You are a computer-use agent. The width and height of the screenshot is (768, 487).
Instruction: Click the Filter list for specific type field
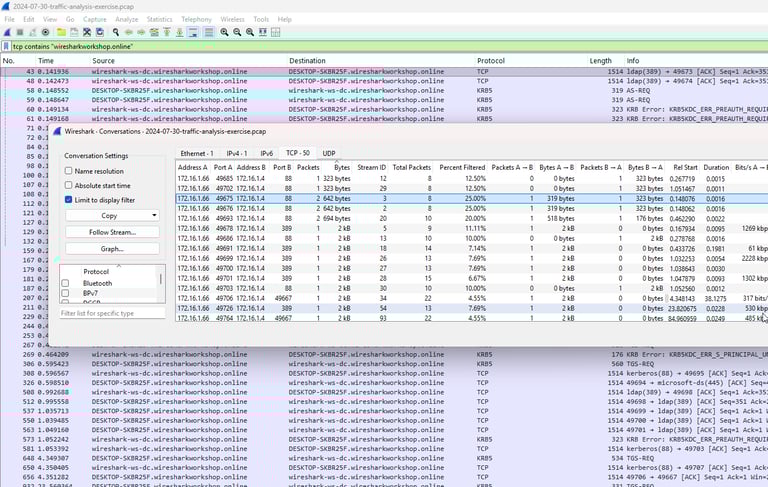[x=110, y=313]
